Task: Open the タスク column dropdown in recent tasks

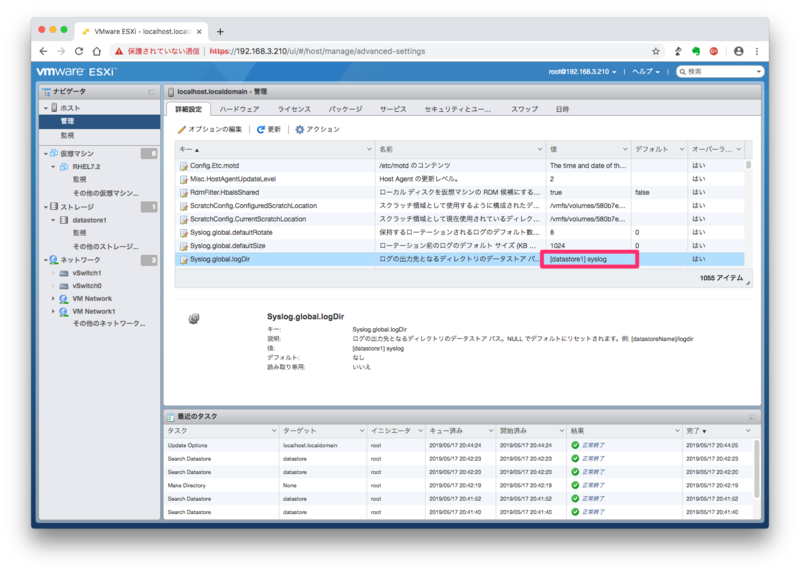Action: pos(273,431)
